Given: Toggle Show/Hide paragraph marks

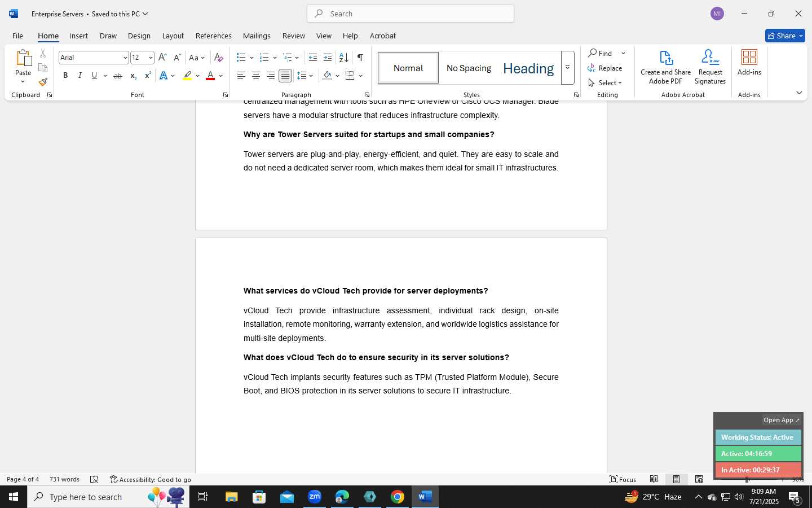Looking at the screenshot, I should point(360,58).
